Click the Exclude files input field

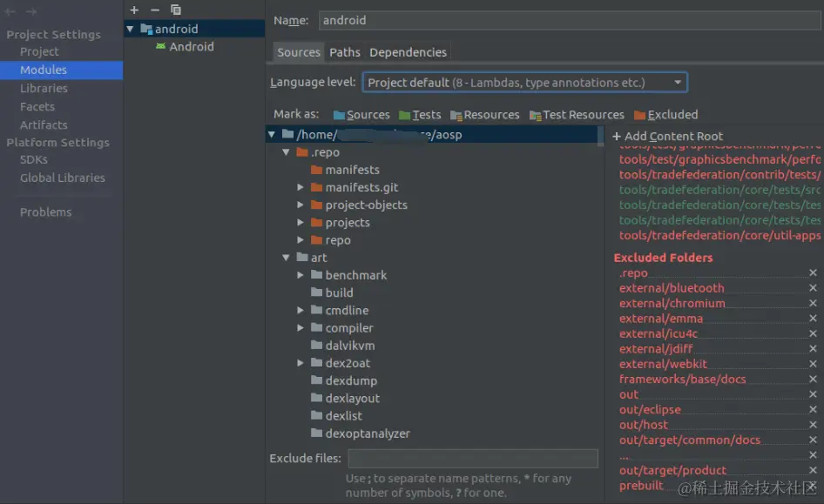pyautogui.click(x=472, y=459)
